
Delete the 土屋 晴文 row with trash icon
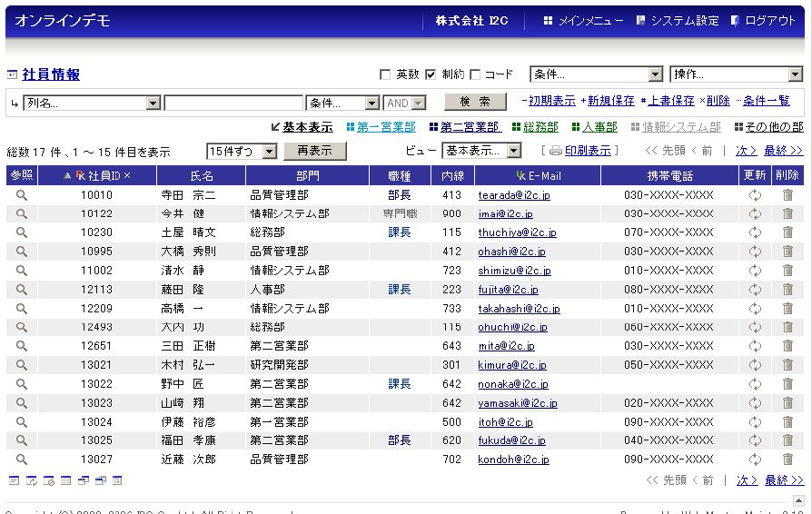[787, 232]
